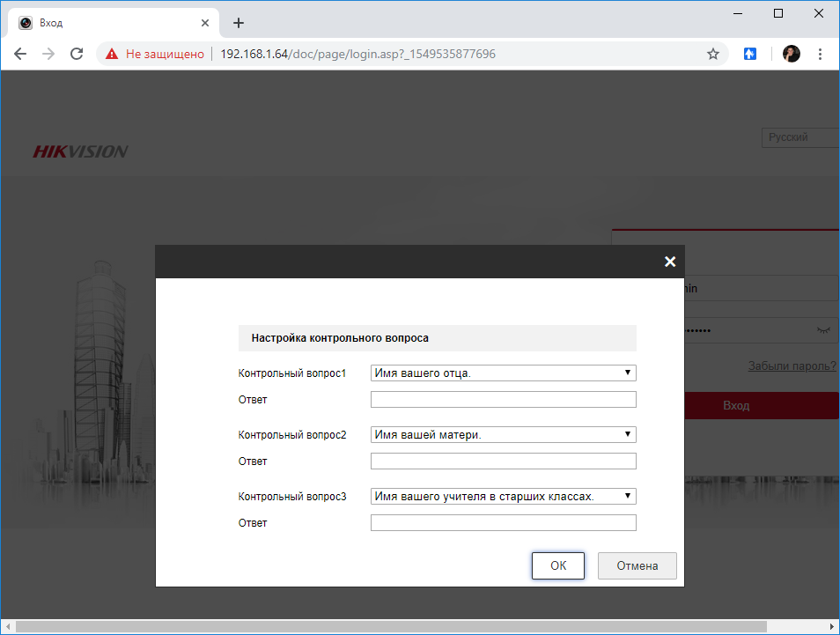Reload the login page

76,54
